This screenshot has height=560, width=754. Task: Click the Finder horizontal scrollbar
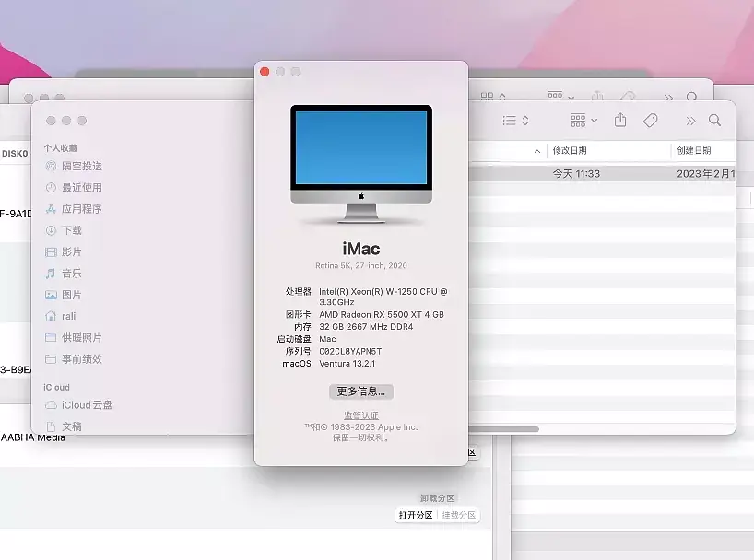click(x=503, y=429)
